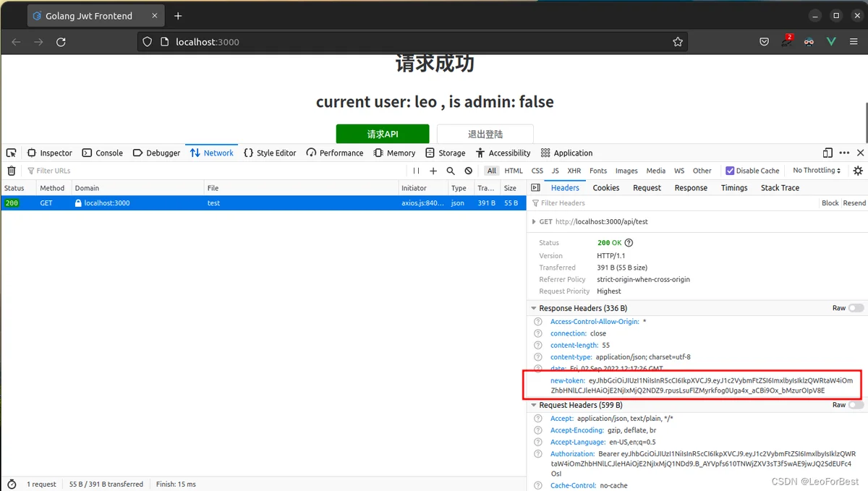Click axios.js initiator link in request row
The height and width of the screenshot is (491, 868).
tap(423, 203)
